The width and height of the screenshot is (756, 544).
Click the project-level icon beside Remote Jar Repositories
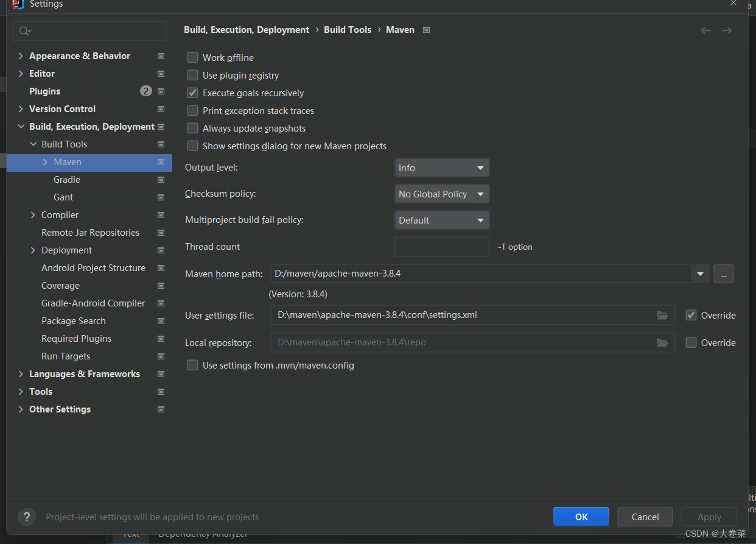point(161,233)
